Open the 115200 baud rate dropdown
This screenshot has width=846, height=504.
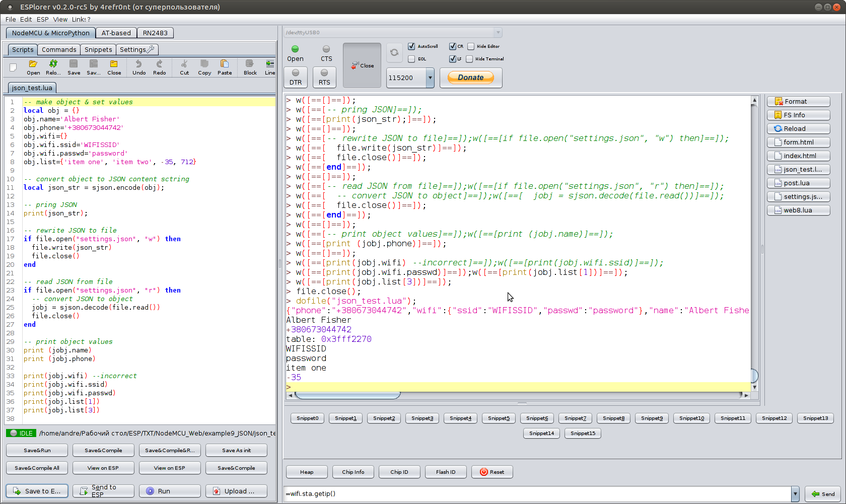point(430,78)
